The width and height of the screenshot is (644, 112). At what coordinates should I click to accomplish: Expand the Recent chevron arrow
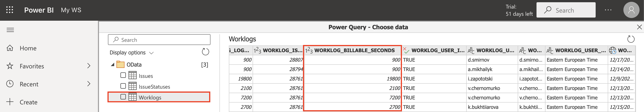(89, 84)
